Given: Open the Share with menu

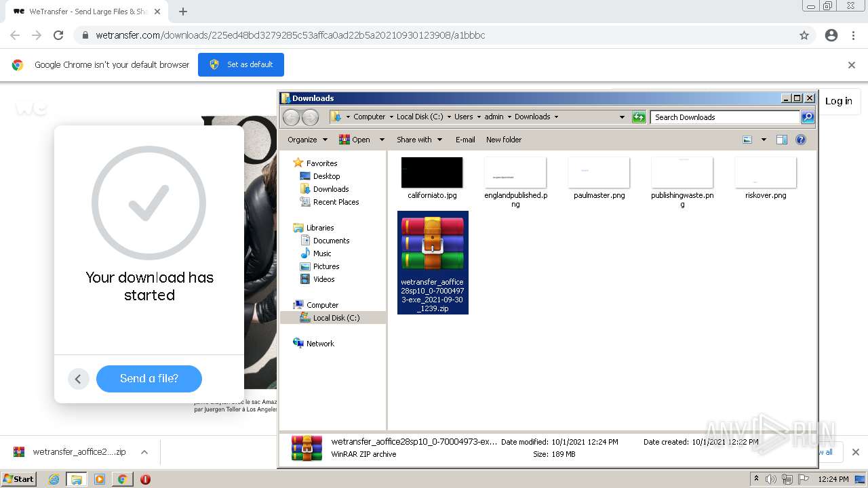Looking at the screenshot, I should point(419,140).
